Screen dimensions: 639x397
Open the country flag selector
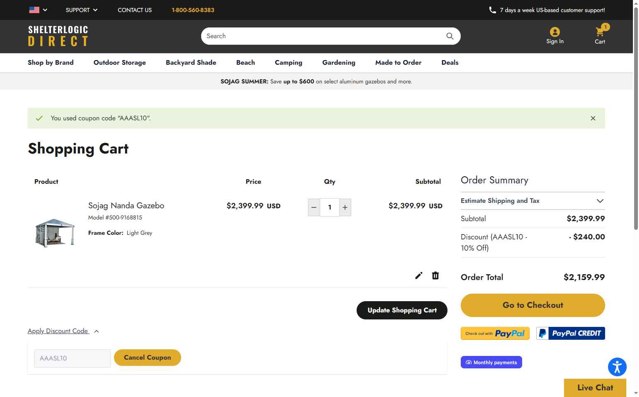[38, 10]
